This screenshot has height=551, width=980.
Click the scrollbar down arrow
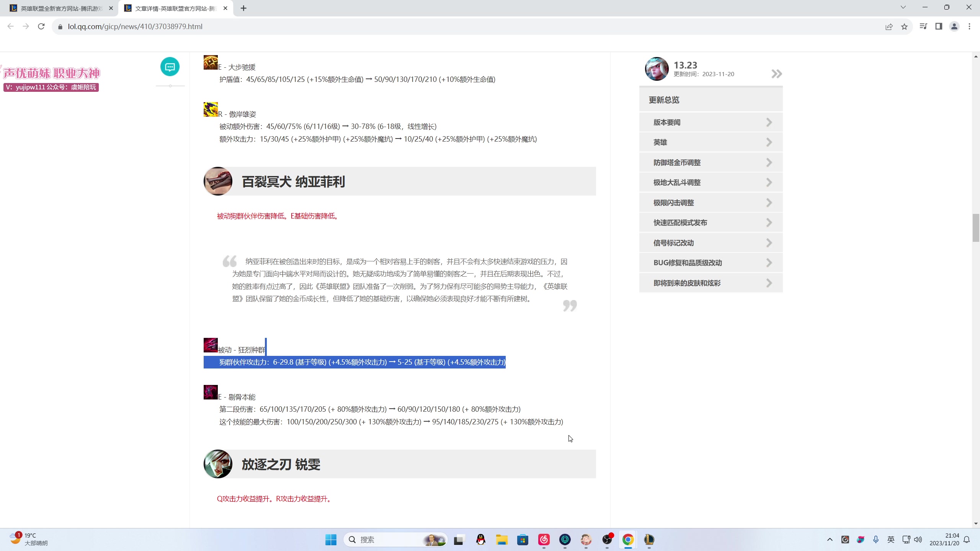(976, 523)
